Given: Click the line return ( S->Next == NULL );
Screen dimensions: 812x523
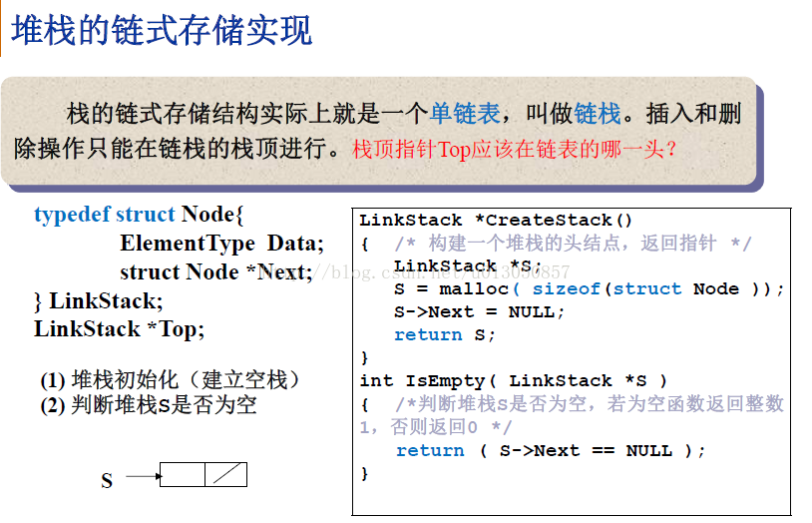Looking at the screenshot, I should (550, 450).
